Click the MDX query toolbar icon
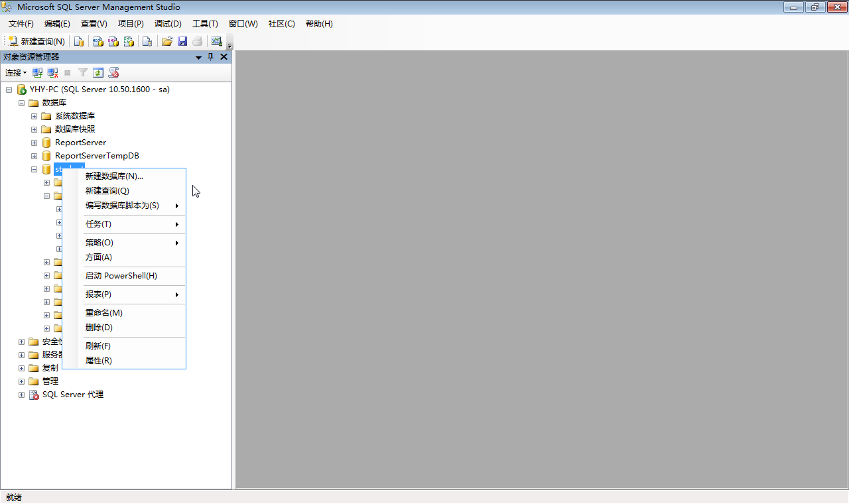 point(98,41)
